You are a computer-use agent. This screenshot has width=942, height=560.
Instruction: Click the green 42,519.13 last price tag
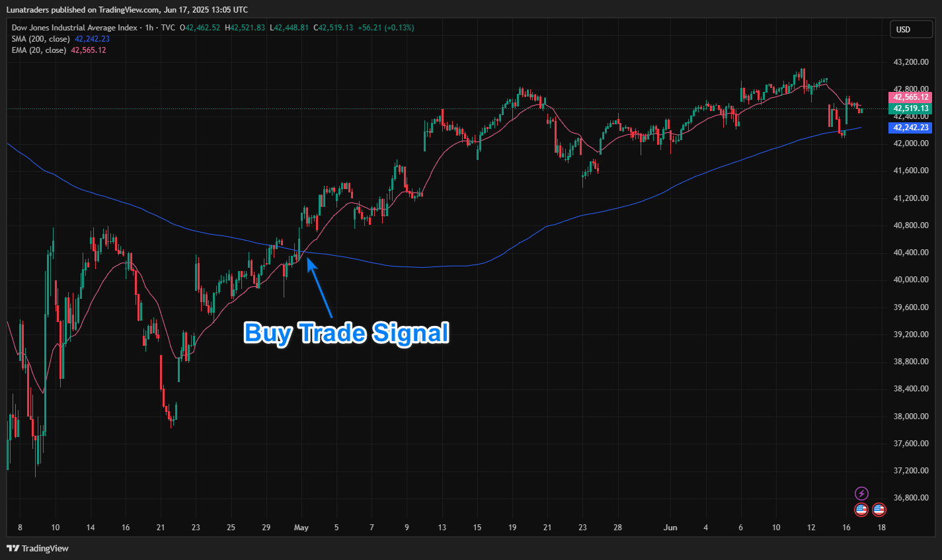pyautogui.click(x=910, y=108)
